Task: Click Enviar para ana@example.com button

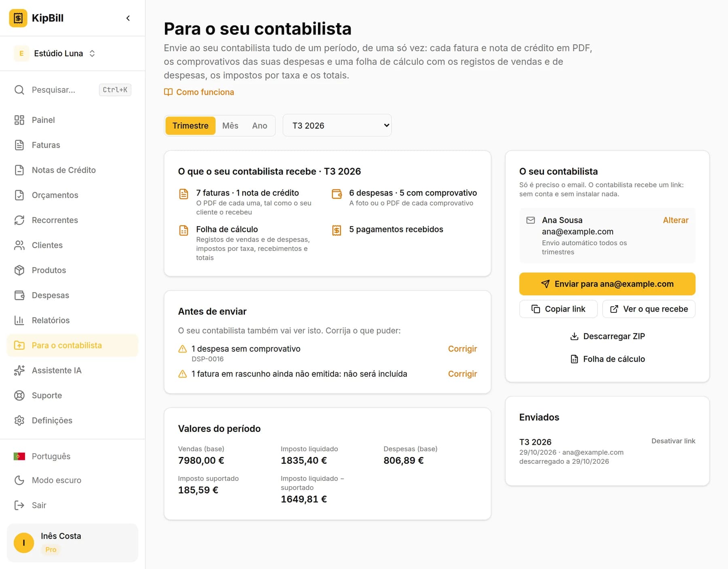Action: click(x=607, y=284)
